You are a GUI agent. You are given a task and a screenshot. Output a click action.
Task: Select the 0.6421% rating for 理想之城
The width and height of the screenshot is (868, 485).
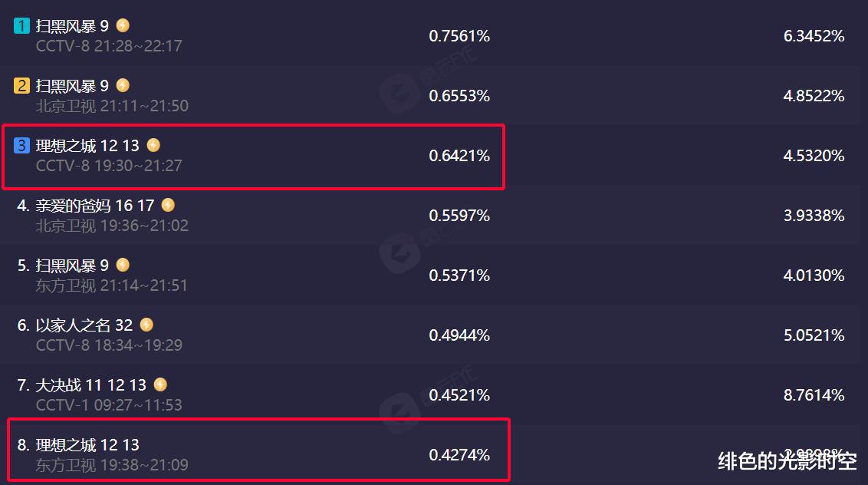pyautogui.click(x=459, y=156)
